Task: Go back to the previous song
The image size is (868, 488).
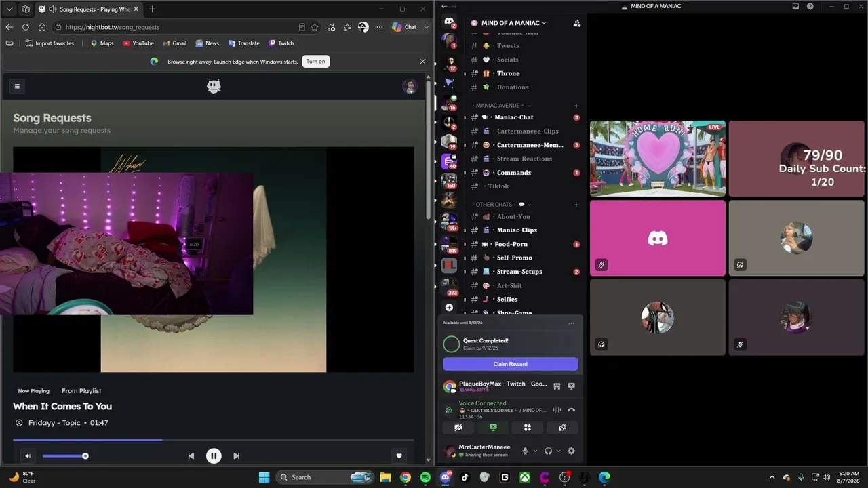Action: [191, 455]
